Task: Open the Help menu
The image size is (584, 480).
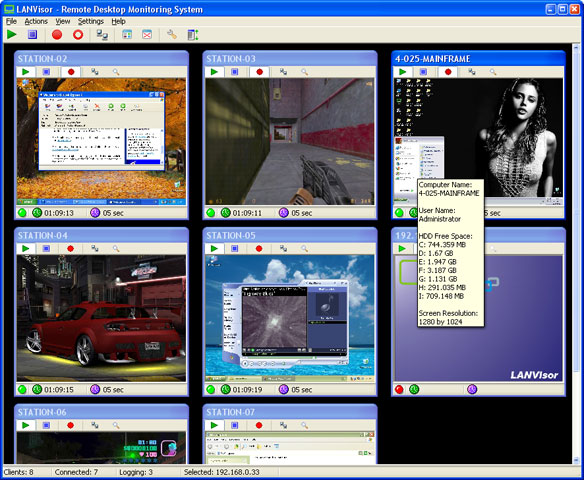Action: tap(118, 21)
